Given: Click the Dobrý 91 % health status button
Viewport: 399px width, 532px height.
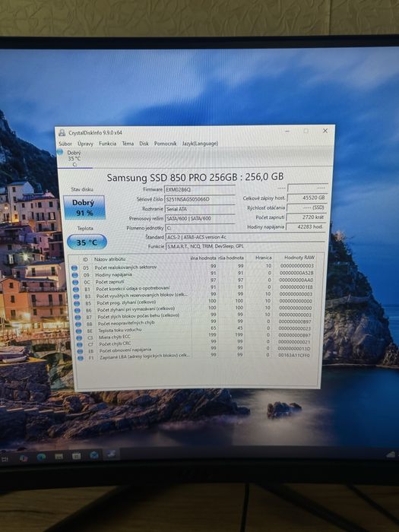Looking at the screenshot, I should (84, 207).
